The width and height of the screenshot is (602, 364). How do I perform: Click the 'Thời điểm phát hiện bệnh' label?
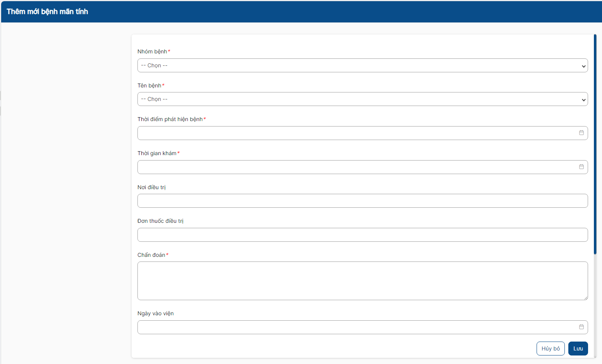click(170, 119)
